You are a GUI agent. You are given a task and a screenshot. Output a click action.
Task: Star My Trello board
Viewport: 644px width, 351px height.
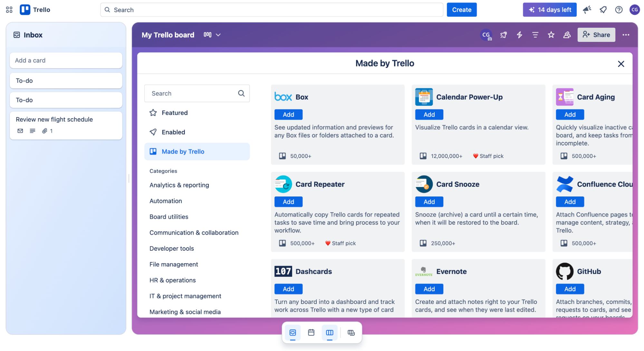pos(551,35)
